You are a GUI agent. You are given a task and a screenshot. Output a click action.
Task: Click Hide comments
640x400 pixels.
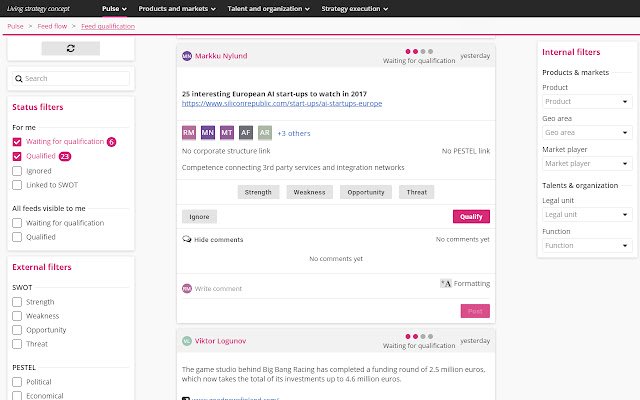pyautogui.click(x=218, y=240)
